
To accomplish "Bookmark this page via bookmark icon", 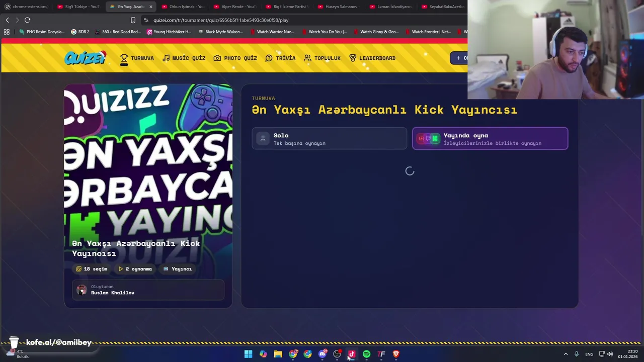I will (133, 20).
